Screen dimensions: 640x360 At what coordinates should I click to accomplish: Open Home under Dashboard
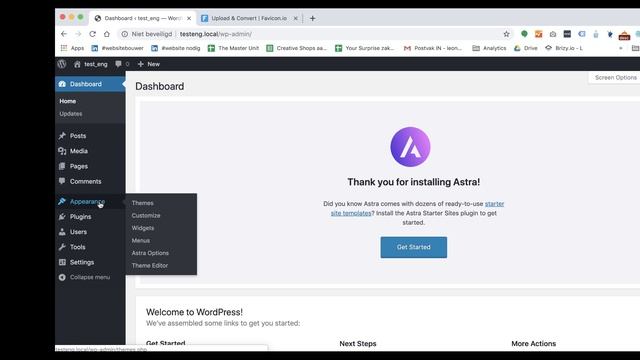click(x=67, y=101)
